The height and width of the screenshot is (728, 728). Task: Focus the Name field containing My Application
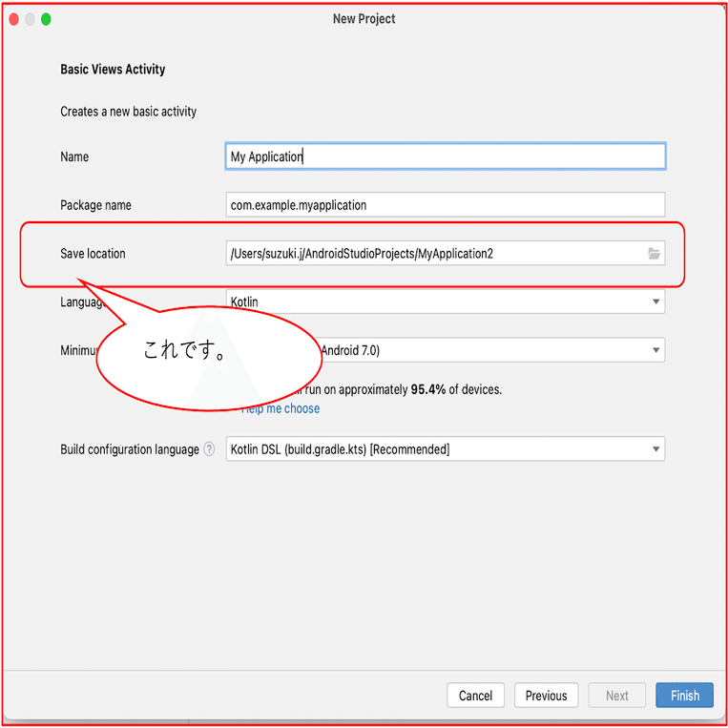coord(446,156)
